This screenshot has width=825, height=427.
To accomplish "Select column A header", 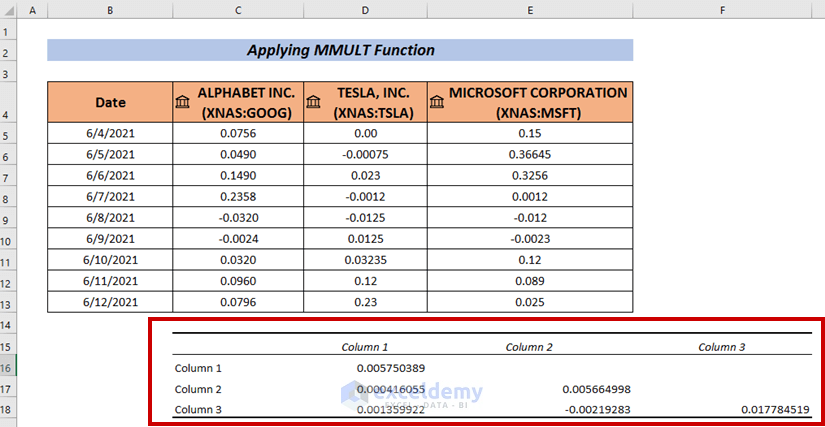I will click(x=32, y=10).
